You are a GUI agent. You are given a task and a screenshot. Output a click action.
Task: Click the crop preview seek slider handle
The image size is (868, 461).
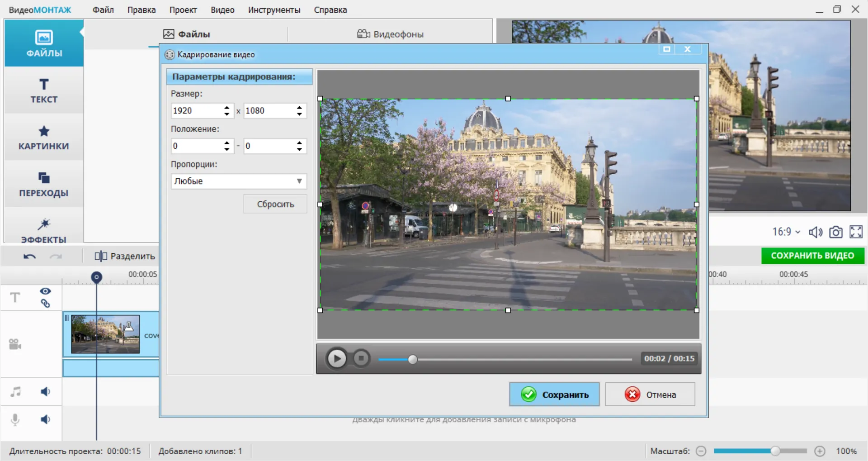click(x=412, y=359)
